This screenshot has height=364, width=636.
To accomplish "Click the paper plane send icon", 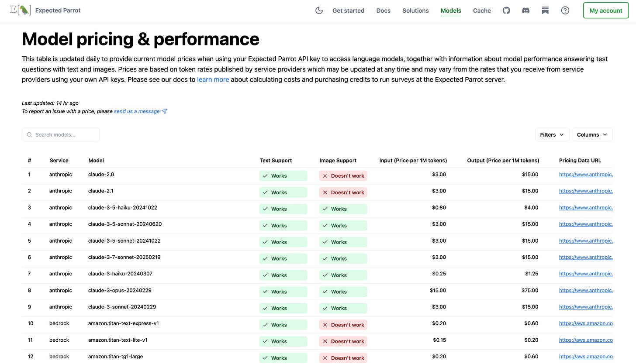I will pyautogui.click(x=164, y=111).
